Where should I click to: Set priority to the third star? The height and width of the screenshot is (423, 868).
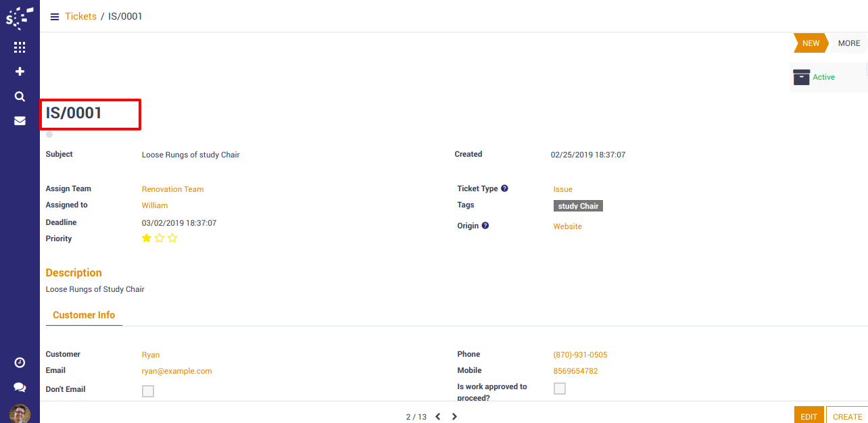click(x=172, y=238)
